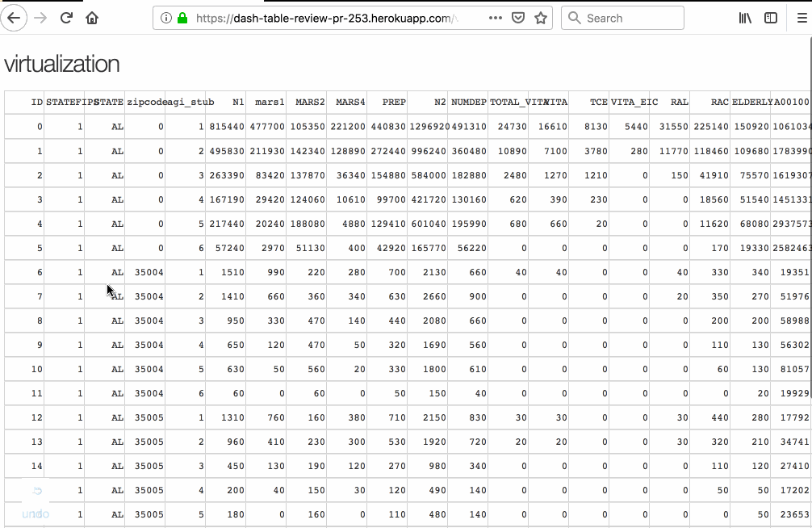Screen dimensions: 812x528
Task: Open the Firefox hamburger menu
Action: coord(802,18)
